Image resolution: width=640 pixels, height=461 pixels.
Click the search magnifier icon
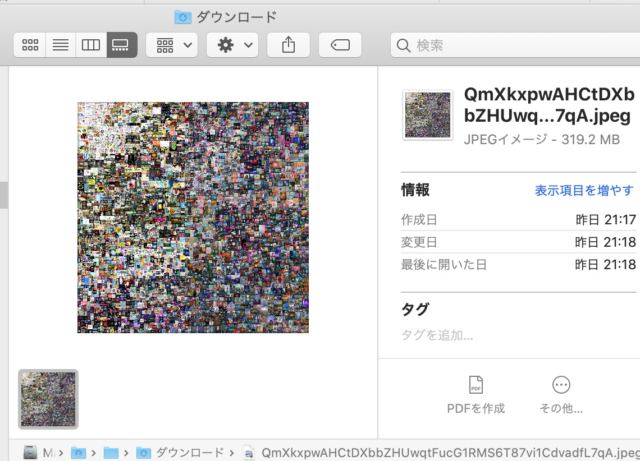click(403, 45)
